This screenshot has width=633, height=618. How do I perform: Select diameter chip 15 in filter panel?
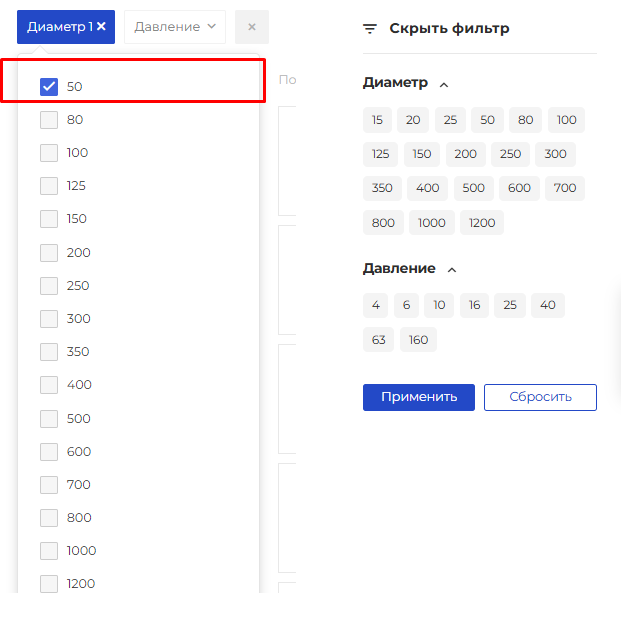(377, 121)
